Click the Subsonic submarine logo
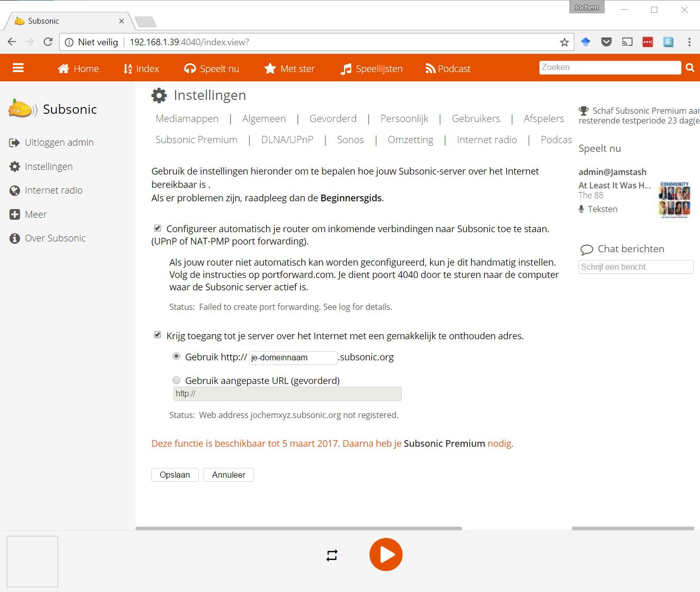Screen dimensions: 700x592 coord(22,109)
